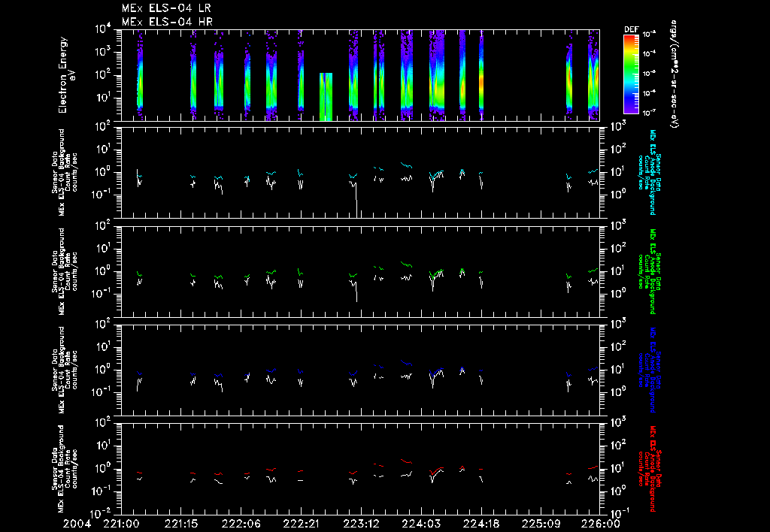Click the DEF label above the colorbar
The width and height of the screenshot is (770, 532).
click(x=631, y=29)
